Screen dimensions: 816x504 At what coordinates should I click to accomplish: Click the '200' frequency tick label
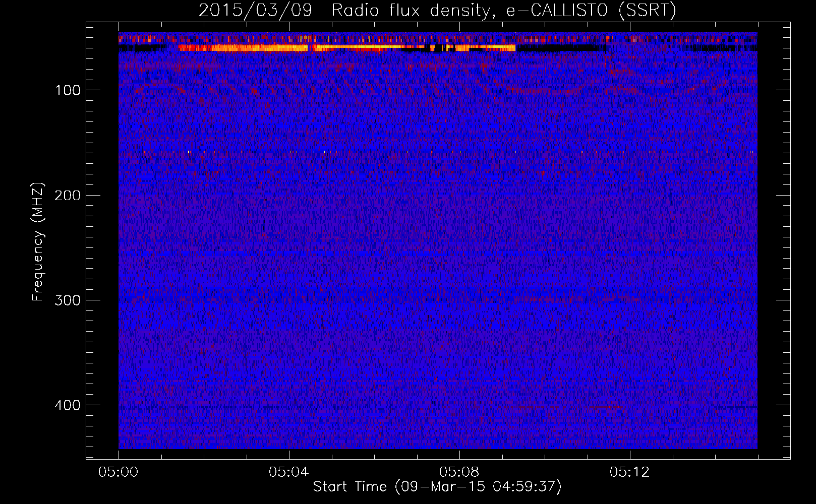tap(68, 196)
